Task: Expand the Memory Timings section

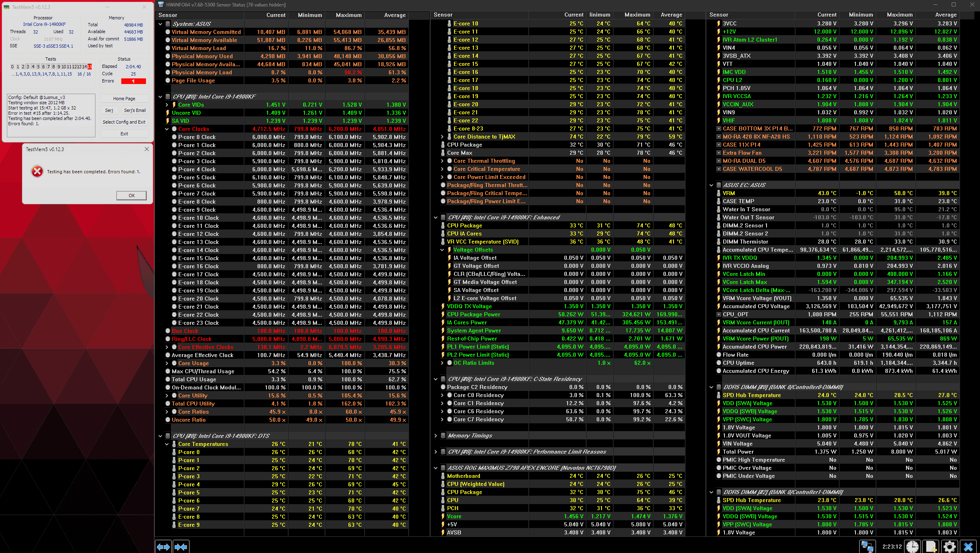Action: point(435,435)
